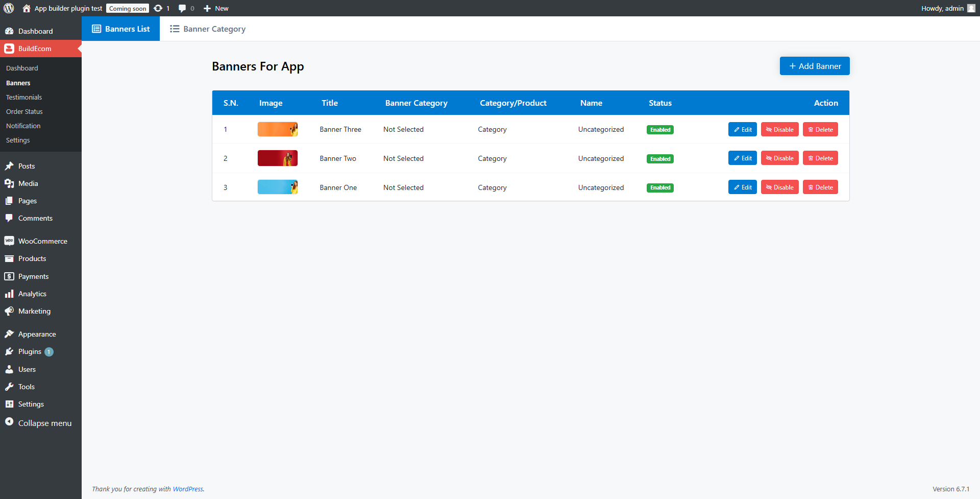Open Testimonials in BuildEcom submenu
980x499 pixels.
point(24,97)
